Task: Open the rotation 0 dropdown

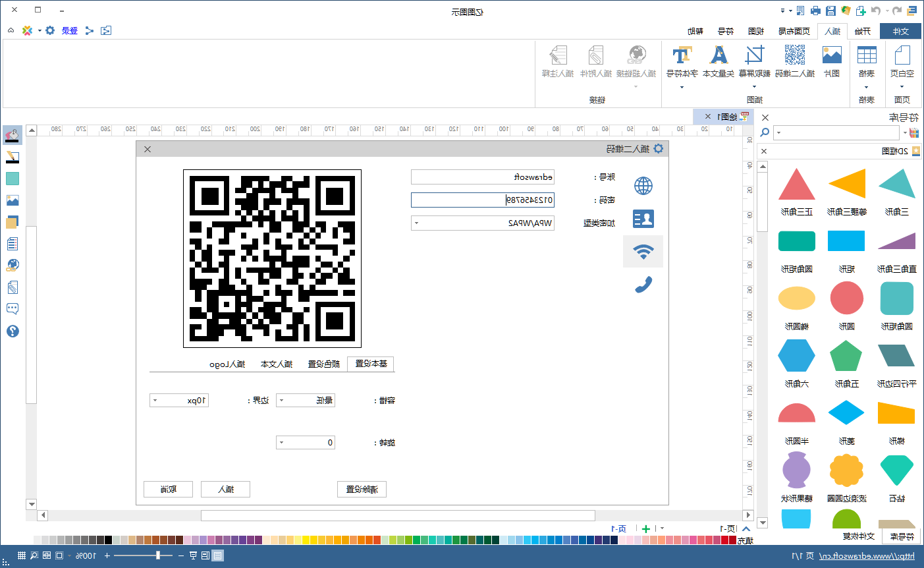Action: [x=281, y=442]
